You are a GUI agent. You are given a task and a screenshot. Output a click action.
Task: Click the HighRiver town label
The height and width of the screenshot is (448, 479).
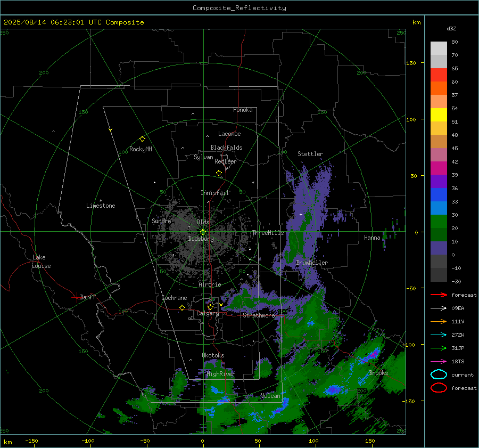tap(221, 374)
